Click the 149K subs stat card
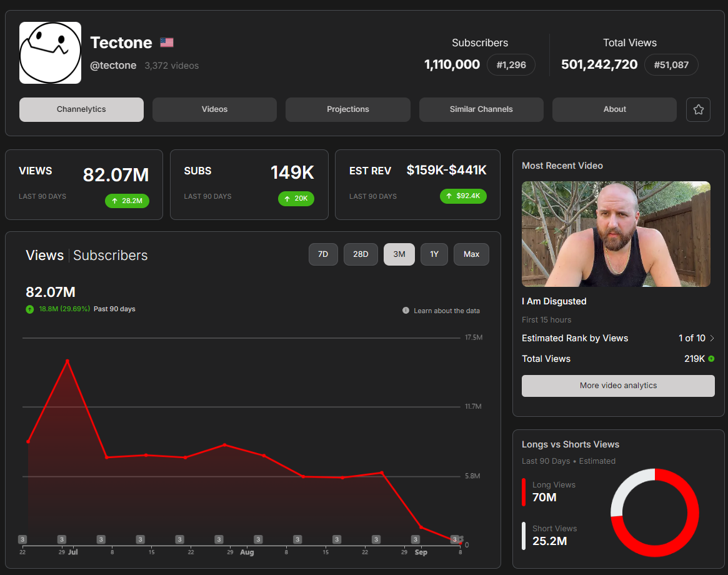This screenshot has height=575, width=728. (249, 184)
